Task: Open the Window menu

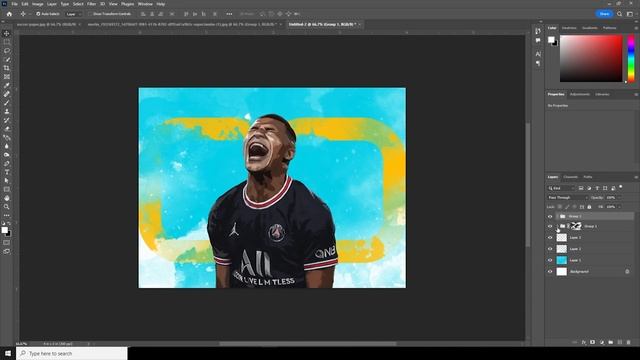Action: coord(145,4)
